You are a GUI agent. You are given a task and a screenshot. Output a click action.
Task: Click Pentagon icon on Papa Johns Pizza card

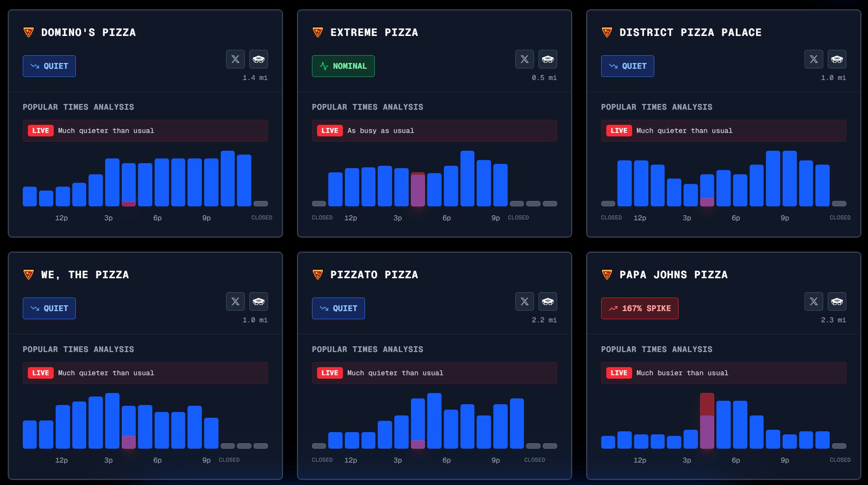click(x=837, y=301)
